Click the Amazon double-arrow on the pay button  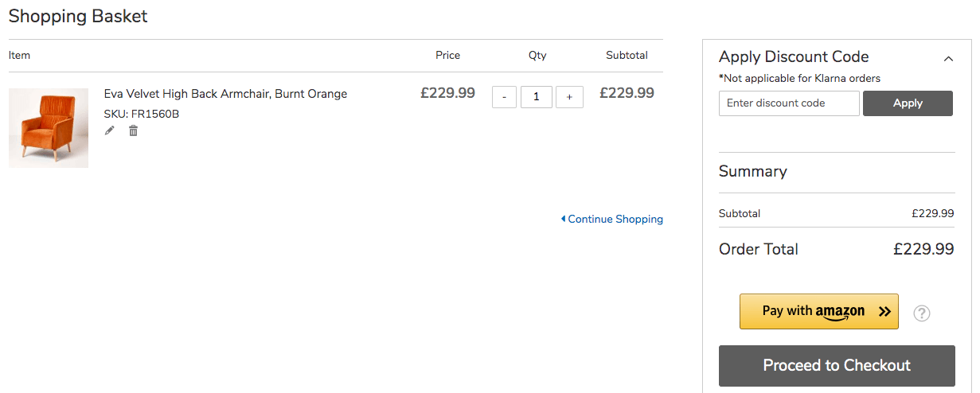[x=884, y=312]
